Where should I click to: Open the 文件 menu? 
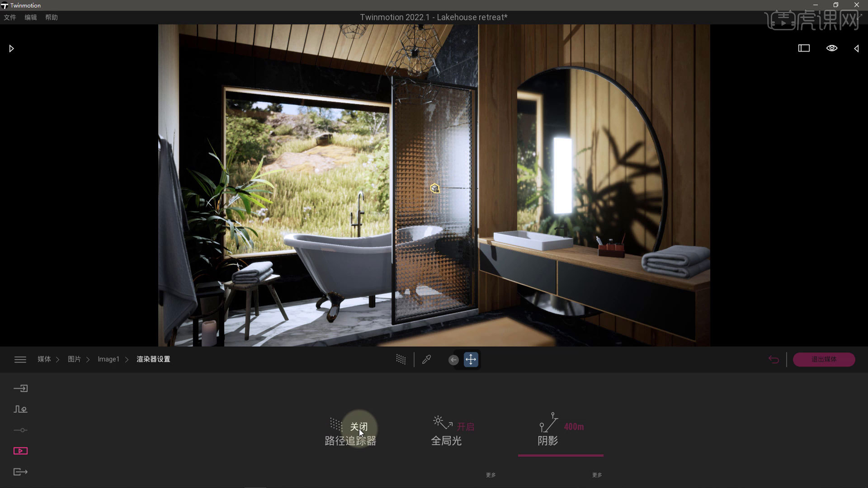10,17
